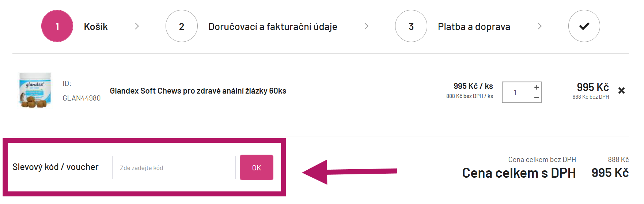The height and width of the screenshot is (204, 644).
Task: Click the discount code input field
Action: point(174,167)
